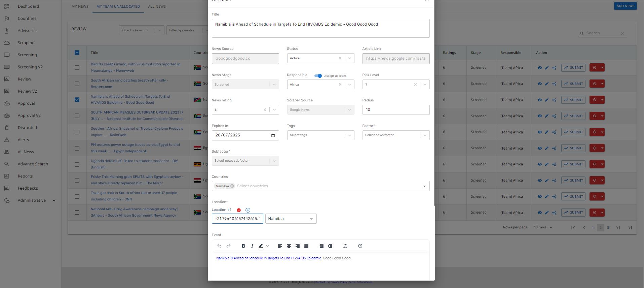
Task: Check the Bird flu news row checkbox
Action: 77,68
